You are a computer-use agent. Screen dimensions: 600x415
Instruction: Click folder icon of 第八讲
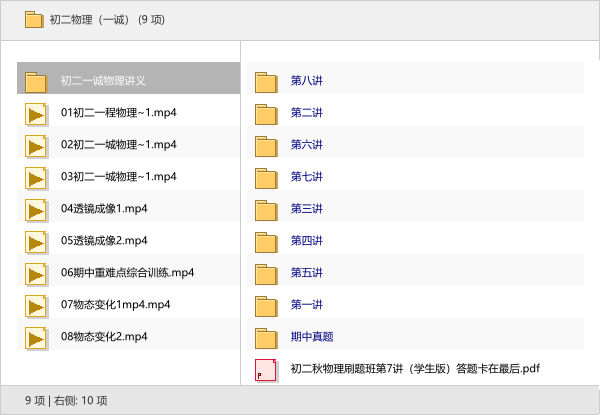tap(266, 81)
